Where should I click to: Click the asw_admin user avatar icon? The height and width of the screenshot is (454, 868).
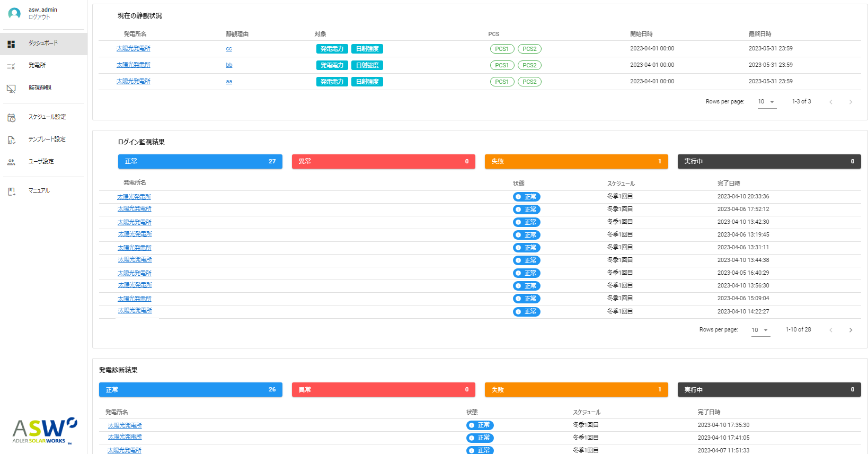pos(14,13)
